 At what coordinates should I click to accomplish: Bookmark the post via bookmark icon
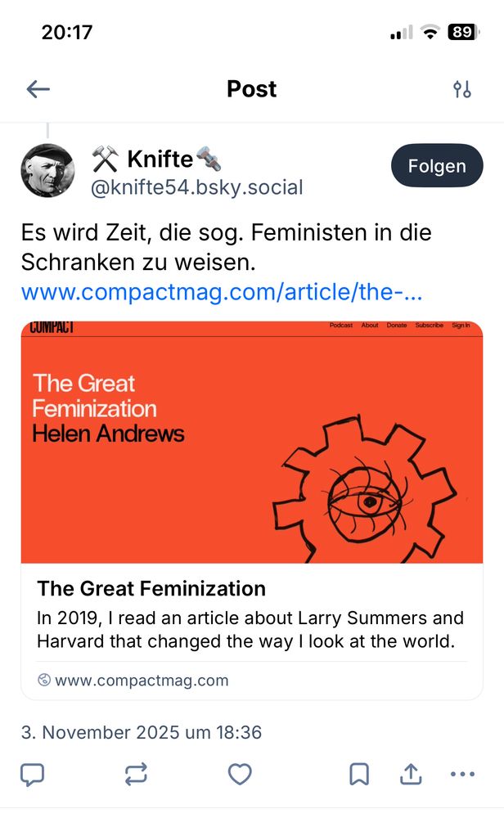click(x=358, y=773)
